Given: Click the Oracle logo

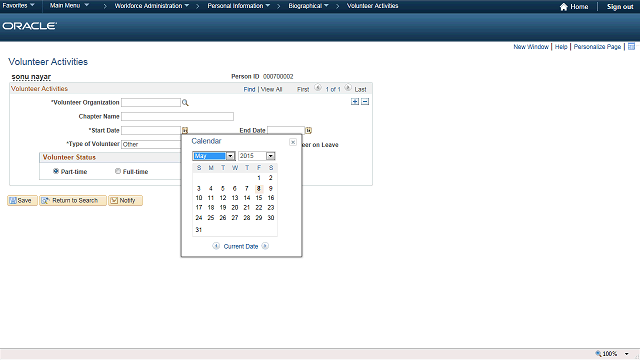Looking at the screenshot, I should pos(29,26).
